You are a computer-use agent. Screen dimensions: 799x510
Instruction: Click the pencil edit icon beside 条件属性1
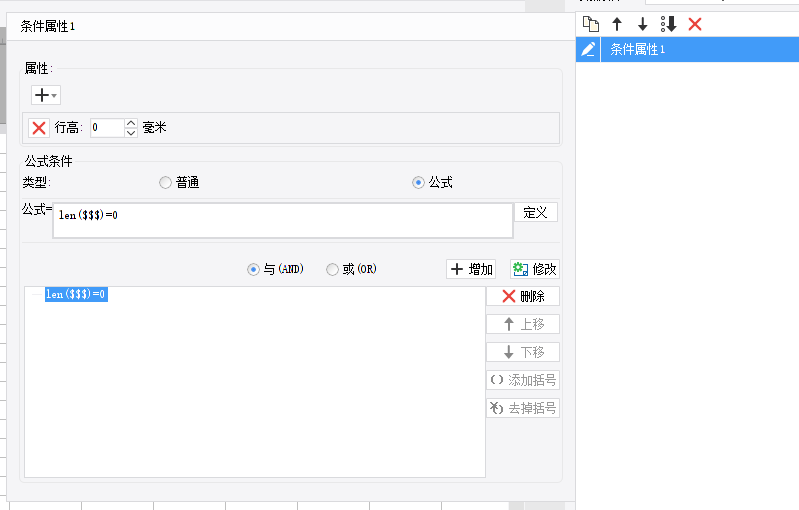click(x=588, y=49)
